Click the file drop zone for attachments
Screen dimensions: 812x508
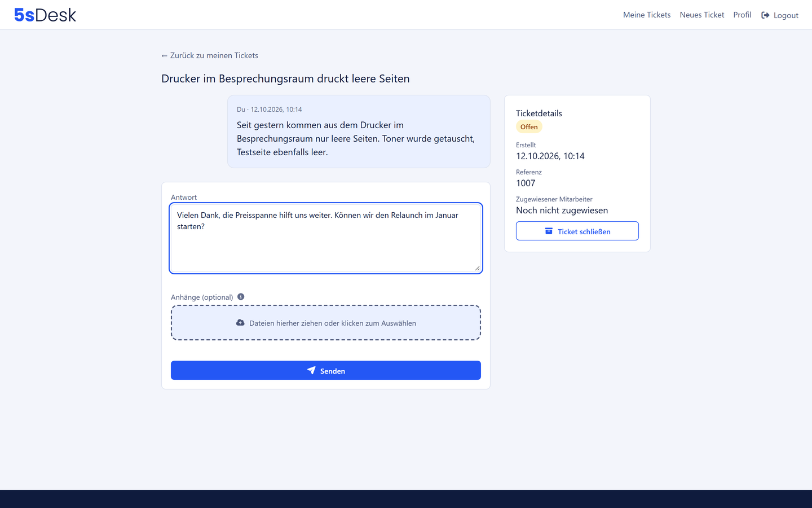click(x=326, y=323)
